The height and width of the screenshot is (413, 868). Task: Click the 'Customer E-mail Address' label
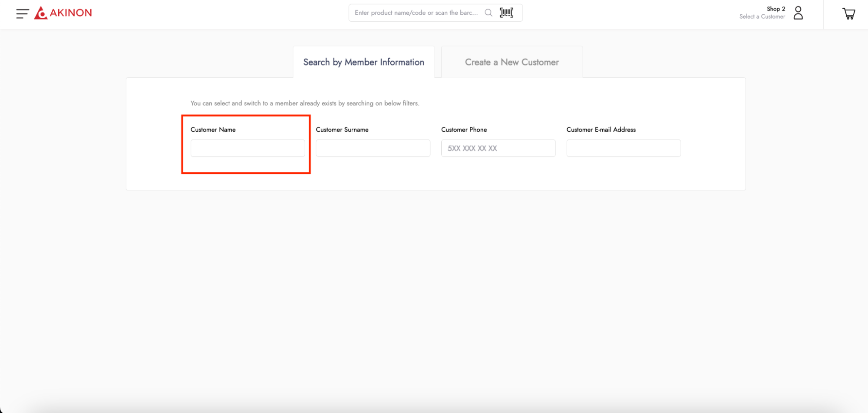point(601,130)
